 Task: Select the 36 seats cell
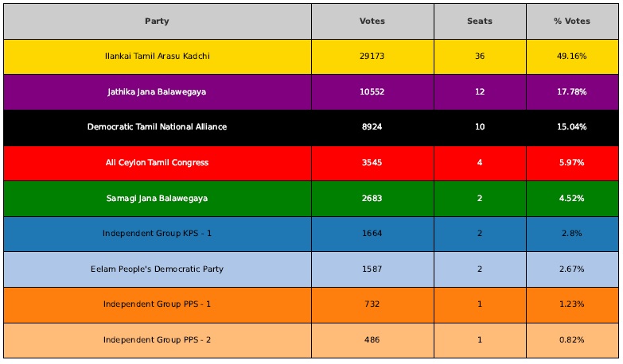(480, 56)
